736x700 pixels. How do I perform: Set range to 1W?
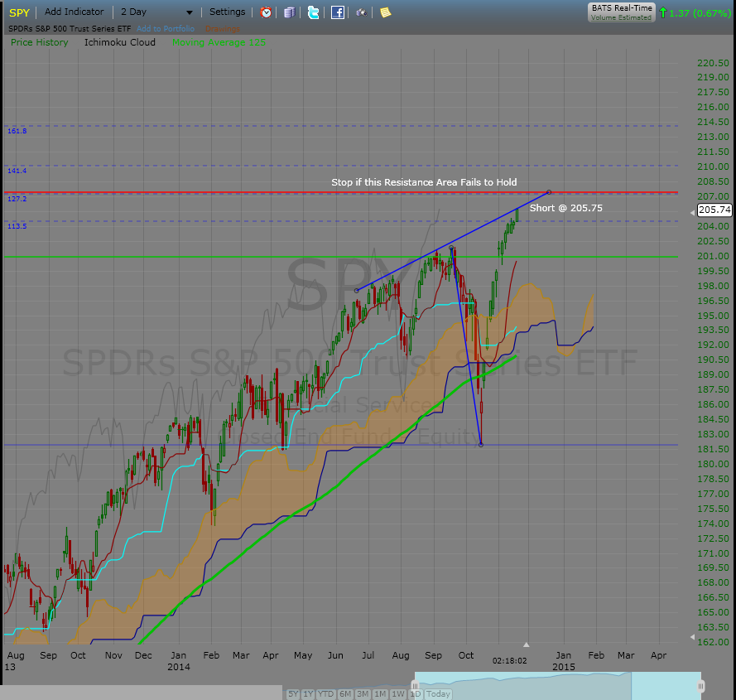pyautogui.click(x=398, y=694)
